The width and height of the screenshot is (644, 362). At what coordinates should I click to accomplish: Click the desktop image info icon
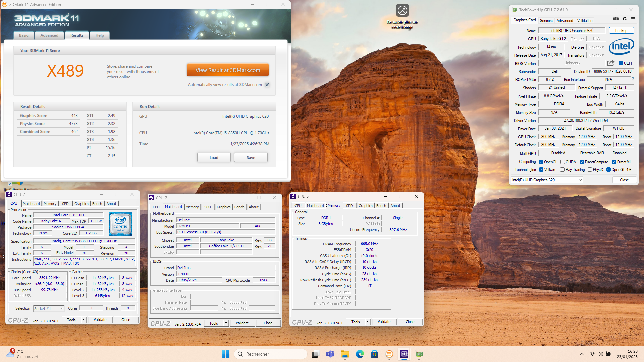402,11
